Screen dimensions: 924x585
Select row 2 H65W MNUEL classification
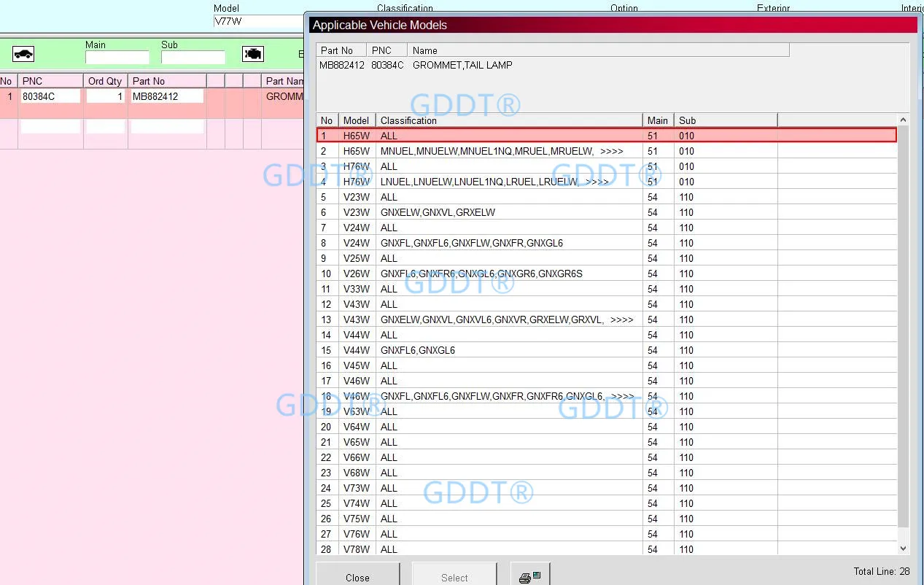point(607,151)
